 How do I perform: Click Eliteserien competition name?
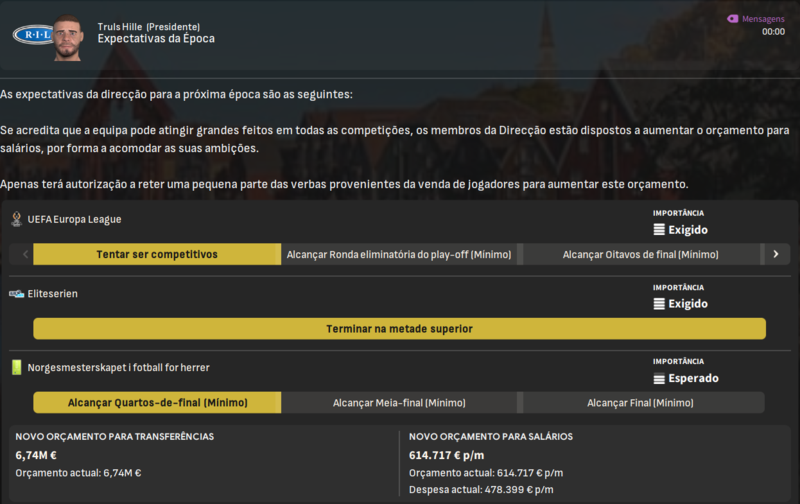point(53,294)
